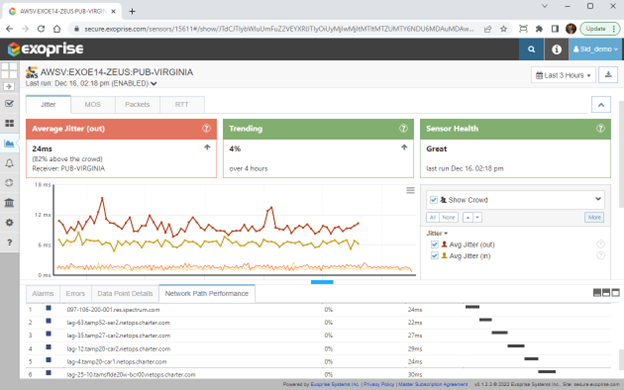Image resolution: width=624 pixels, height=390 pixels.
Task: Click the None series button
Action: pos(448,217)
